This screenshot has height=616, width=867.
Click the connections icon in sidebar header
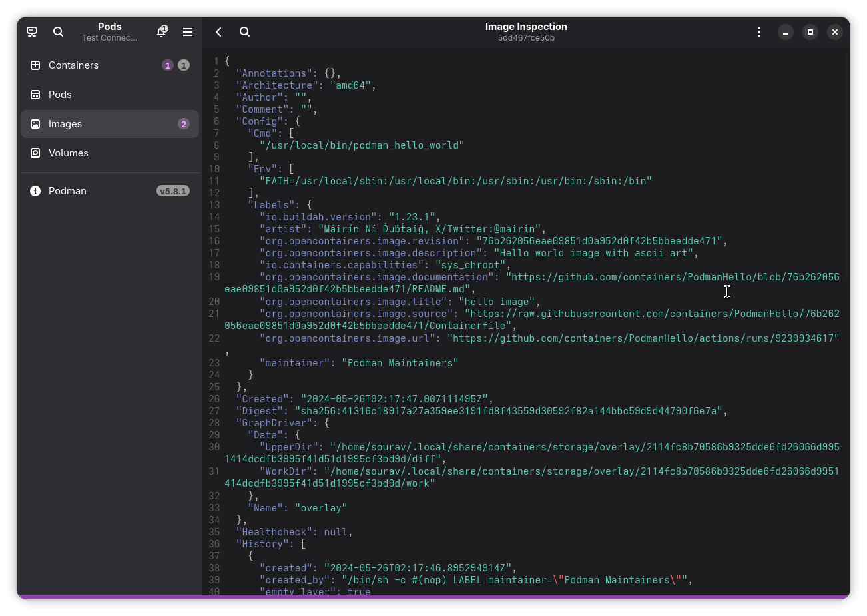click(x=32, y=32)
